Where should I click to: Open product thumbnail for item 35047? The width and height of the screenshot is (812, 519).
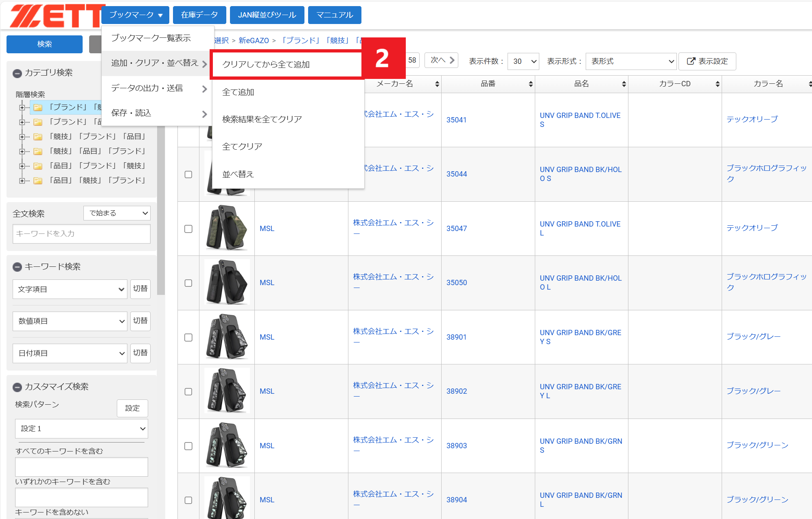click(x=227, y=228)
